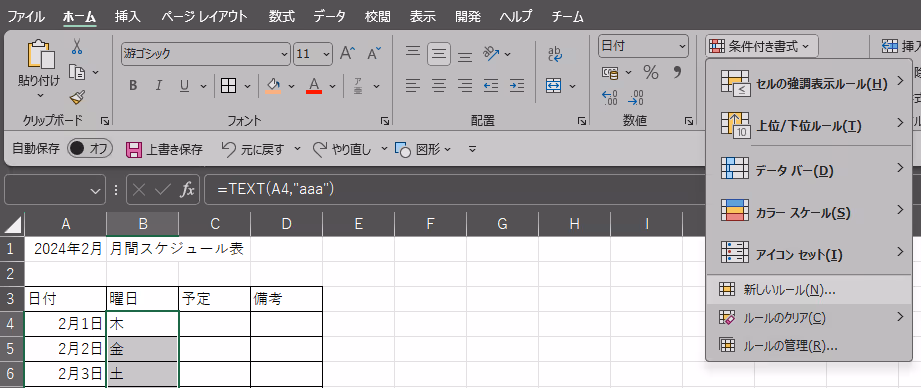The width and height of the screenshot is (921, 388).
Task: Open アイコン セット submenu
Action: [809, 254]
